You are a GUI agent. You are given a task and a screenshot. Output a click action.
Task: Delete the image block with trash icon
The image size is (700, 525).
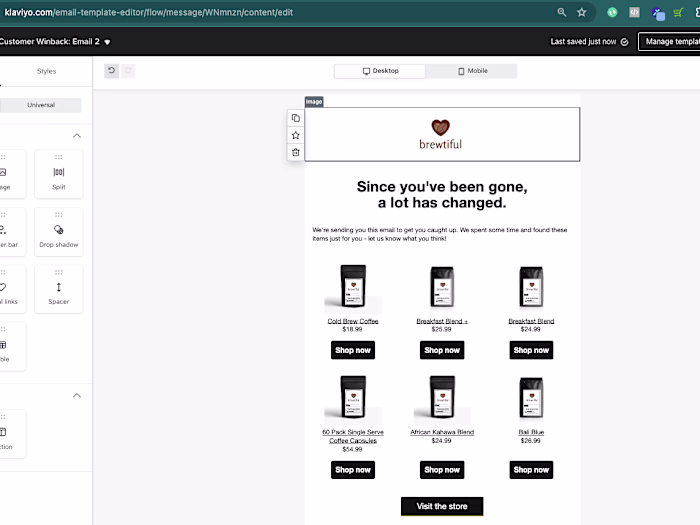[296, 153]
